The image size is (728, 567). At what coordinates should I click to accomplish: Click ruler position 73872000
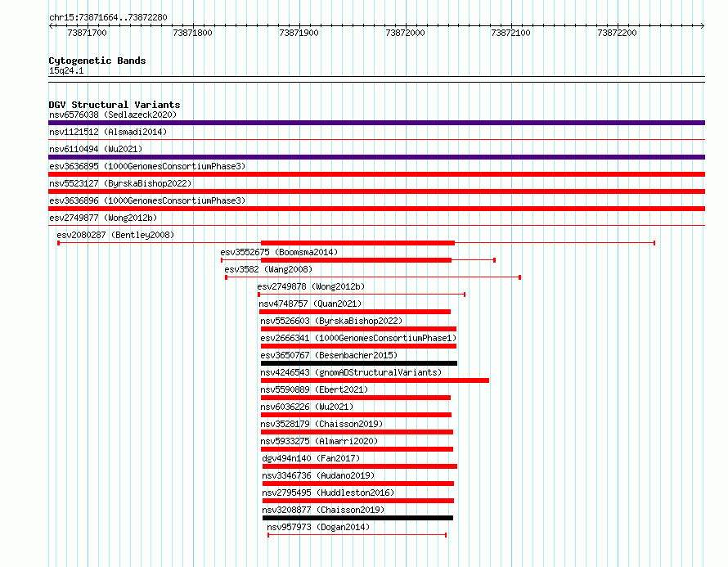pyautogui.click(x=405, y=33)
